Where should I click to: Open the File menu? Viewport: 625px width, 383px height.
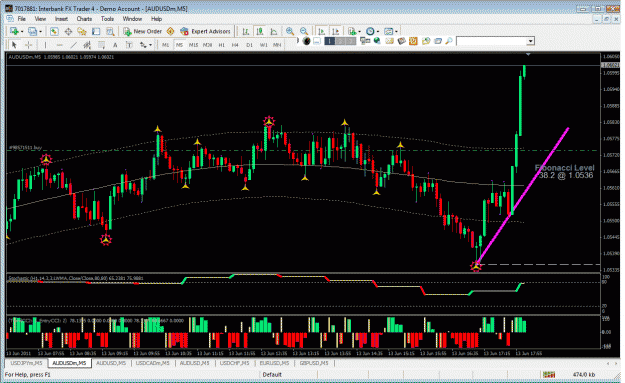point(22,19)
